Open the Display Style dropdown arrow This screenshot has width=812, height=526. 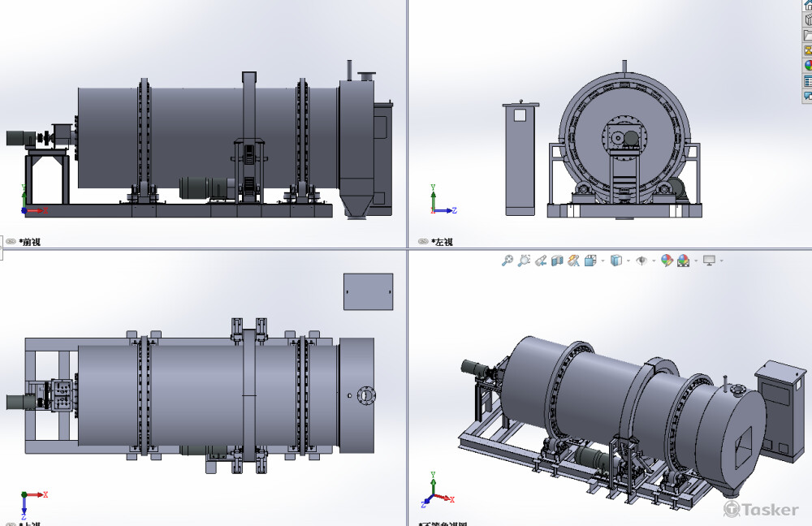click(628, 261)
